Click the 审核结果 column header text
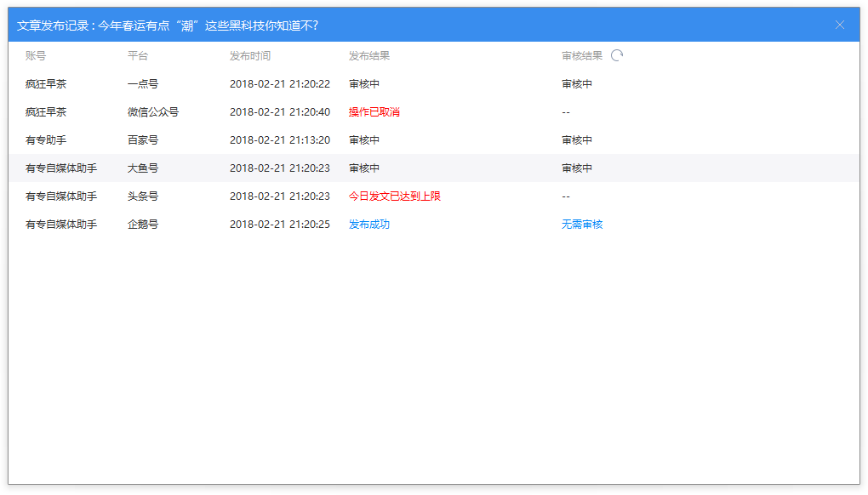 (582, 56)
